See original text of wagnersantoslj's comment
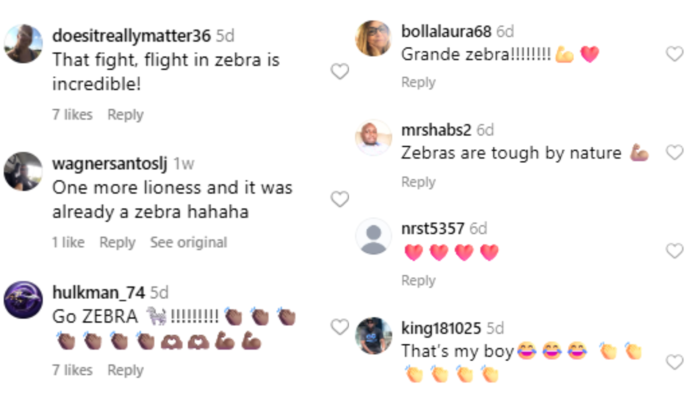The image size is (700, 394). (188, 242)
